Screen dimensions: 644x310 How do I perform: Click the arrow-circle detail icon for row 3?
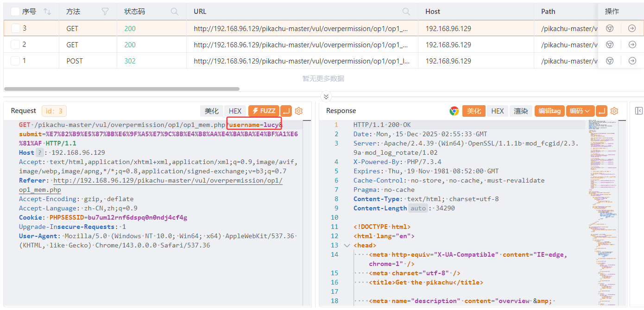pyautogui.click(x=632, y=28)
